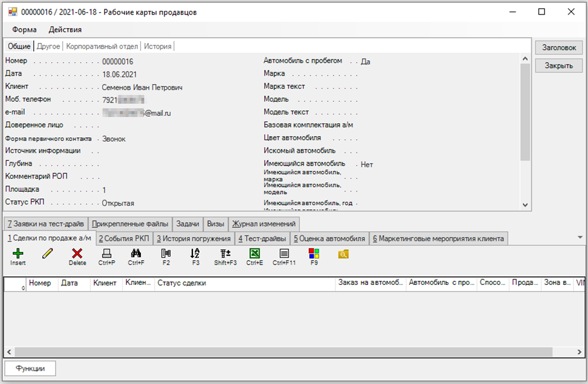Viewport: 588px width, 384px height.
Task: Switch to the Корпоративный отдел tab
Action: pos(101,46)
